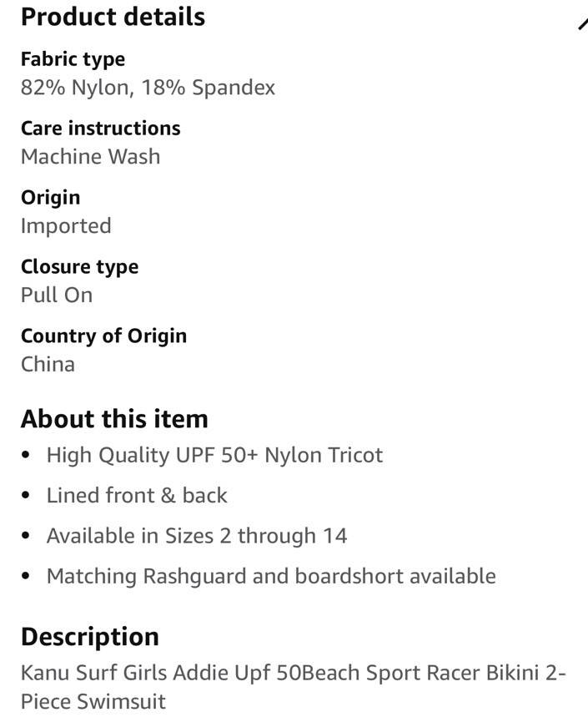Click the China value
The width and height of the screenshot is (588, 727).
[48, 364]
